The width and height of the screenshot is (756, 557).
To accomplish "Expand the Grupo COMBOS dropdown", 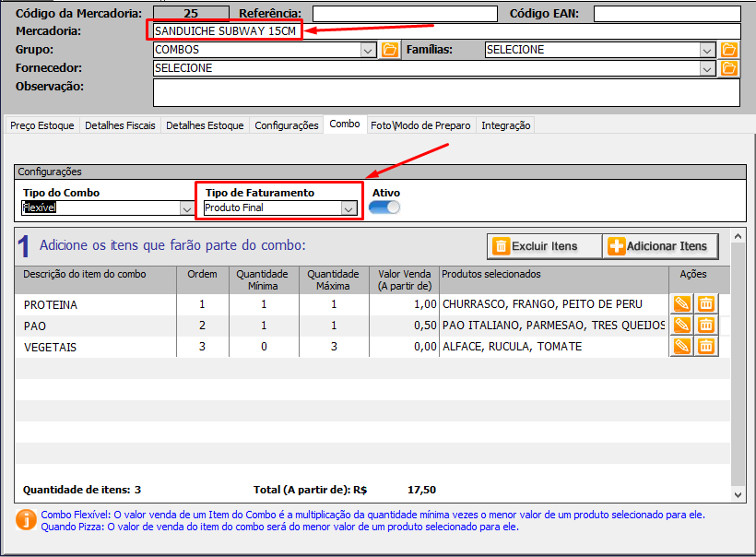I will tap(368, 50).
